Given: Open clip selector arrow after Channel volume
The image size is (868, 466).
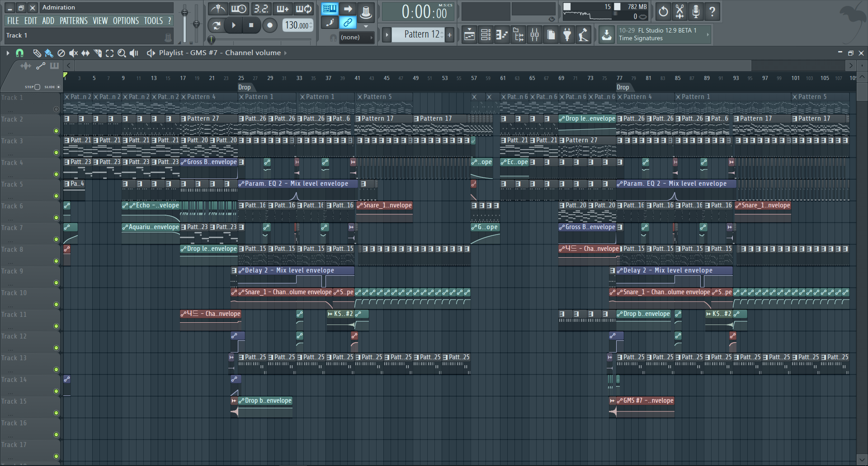Looking at the screenshot, I should (285, 53).
